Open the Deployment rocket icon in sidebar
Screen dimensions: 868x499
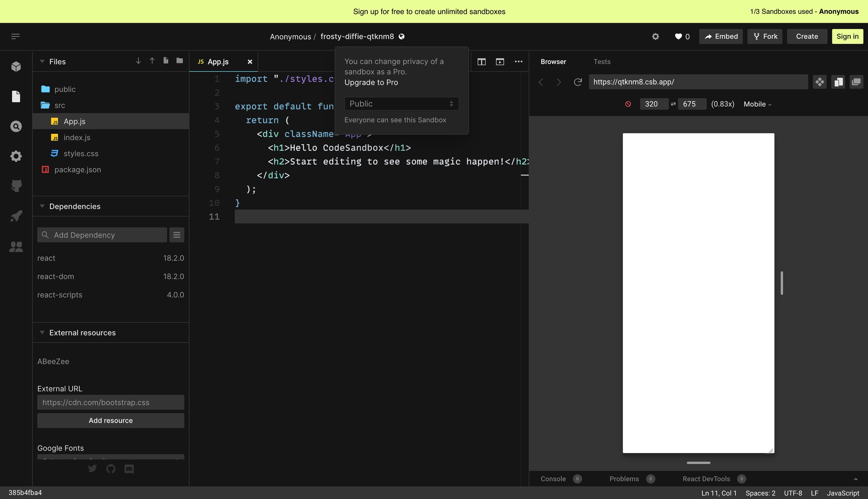point(16,216)
